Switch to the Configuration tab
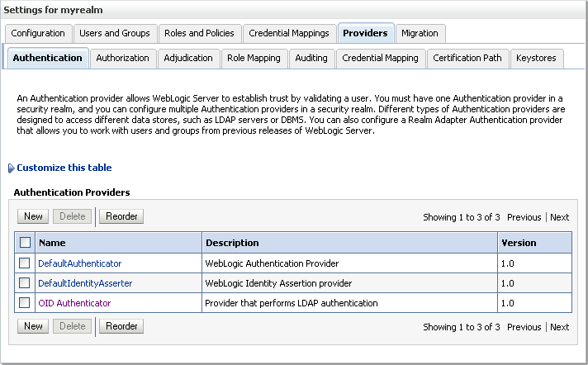 click(x=38, y=33)
